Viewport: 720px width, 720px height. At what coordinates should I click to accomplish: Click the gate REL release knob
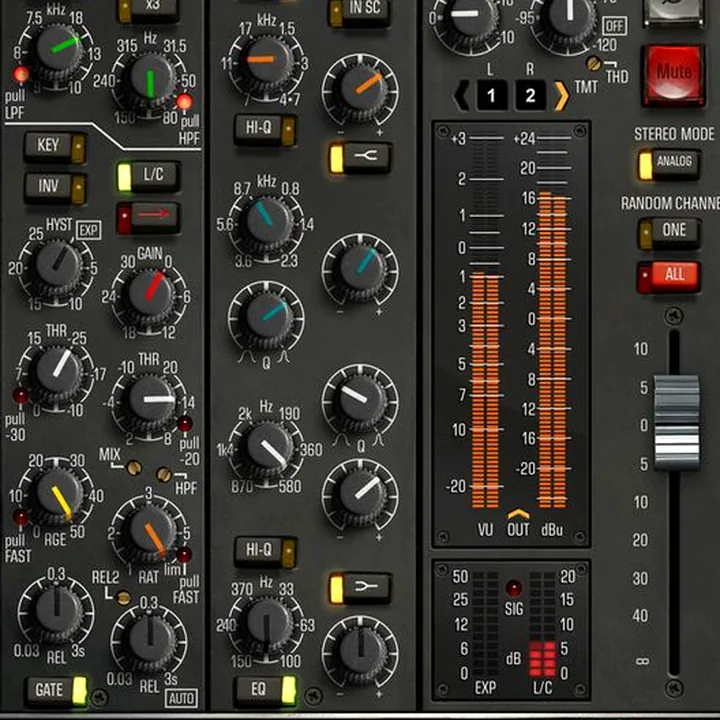coord(57,609)
